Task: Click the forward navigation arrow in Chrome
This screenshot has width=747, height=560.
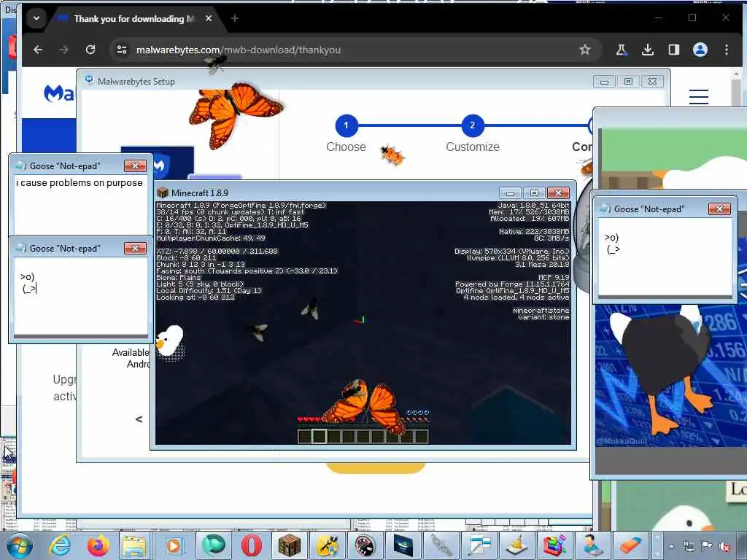Action: coord(64,50)
